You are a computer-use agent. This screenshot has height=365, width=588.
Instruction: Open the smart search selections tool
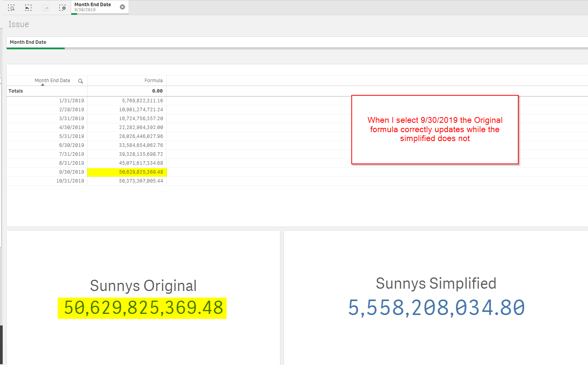click(11, 8)
